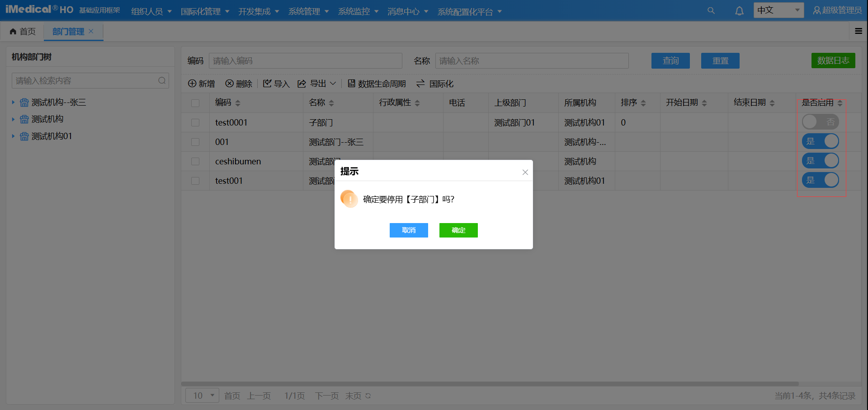Click the 删除 delete icon in toolbar
The height and width of the screenshot is (410, 868).
click(x=230, y=84)
